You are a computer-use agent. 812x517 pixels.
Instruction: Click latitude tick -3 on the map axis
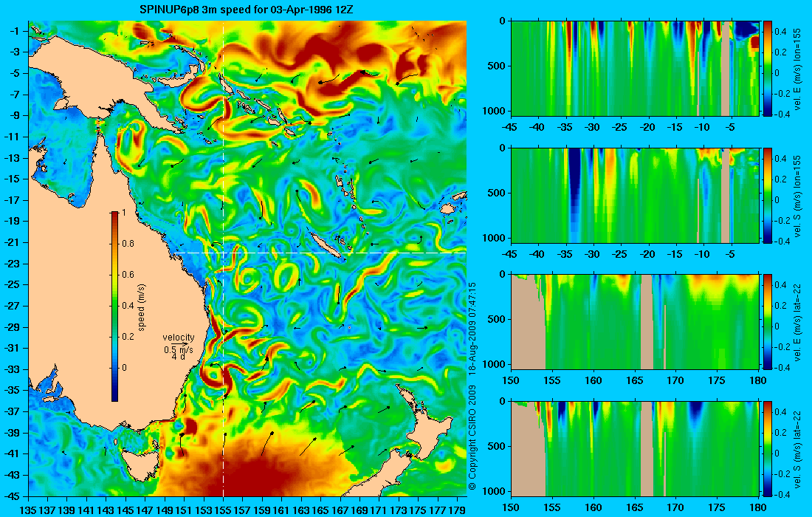(x=15, y=52)
